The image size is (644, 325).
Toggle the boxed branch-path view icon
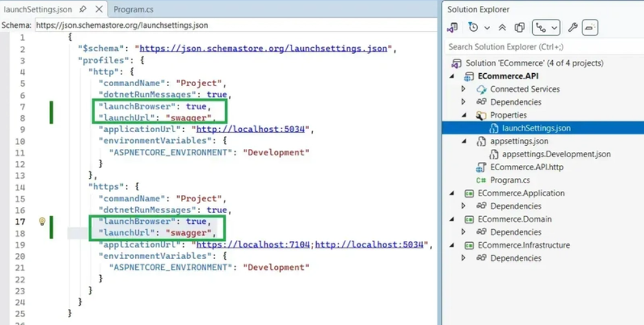click(541, 28)
